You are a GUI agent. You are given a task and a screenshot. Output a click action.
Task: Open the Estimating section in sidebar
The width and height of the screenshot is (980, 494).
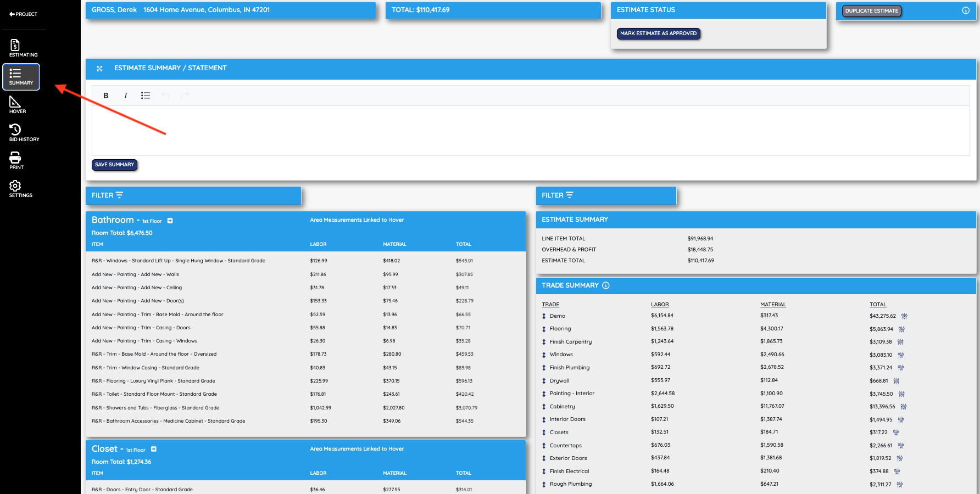point(23,48)
